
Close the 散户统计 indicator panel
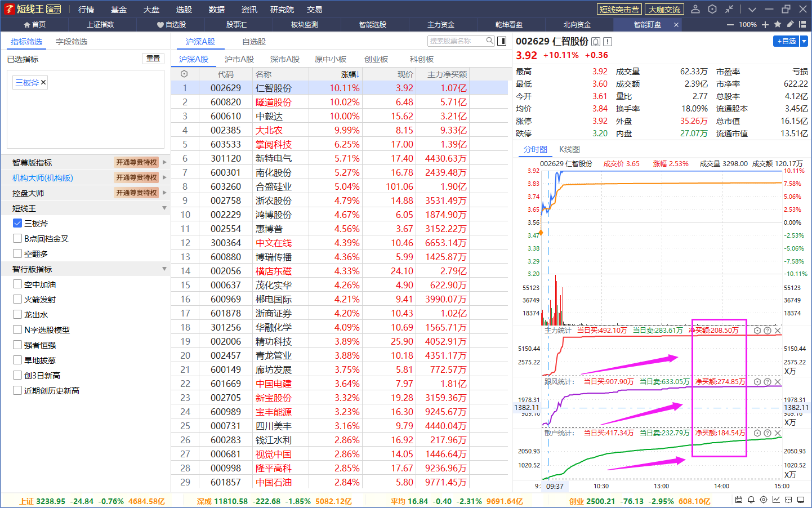tap(778, 433)
